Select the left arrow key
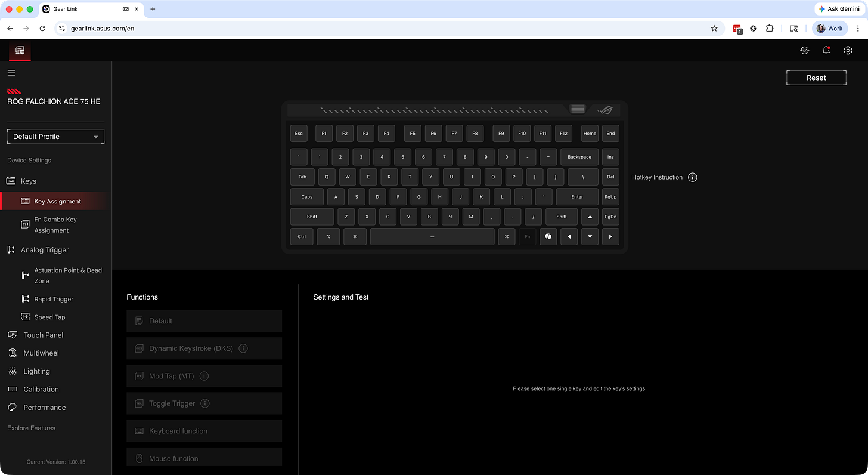Viewport: 868px width, 475px height. tap(569, 236)
